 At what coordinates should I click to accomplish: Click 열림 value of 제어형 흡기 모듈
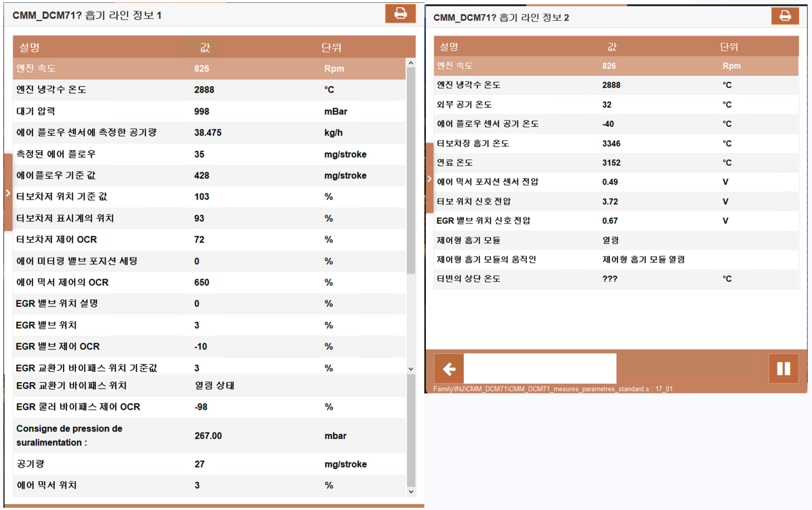click(611, 240)
